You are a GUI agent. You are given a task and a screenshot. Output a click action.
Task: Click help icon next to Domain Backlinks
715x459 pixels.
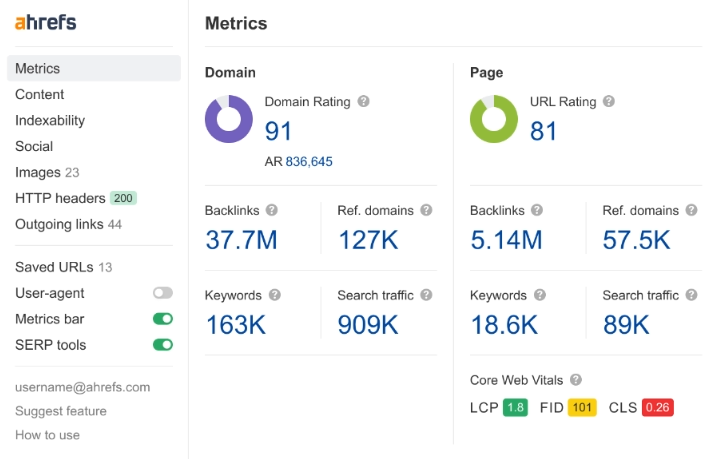tap(272, 211)
